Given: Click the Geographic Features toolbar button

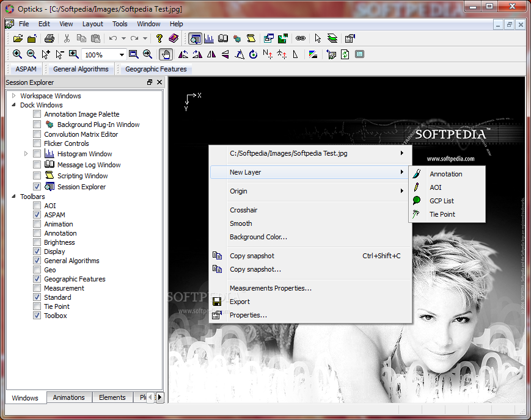Looking at the screenshot, I should (x=156, y=69).
